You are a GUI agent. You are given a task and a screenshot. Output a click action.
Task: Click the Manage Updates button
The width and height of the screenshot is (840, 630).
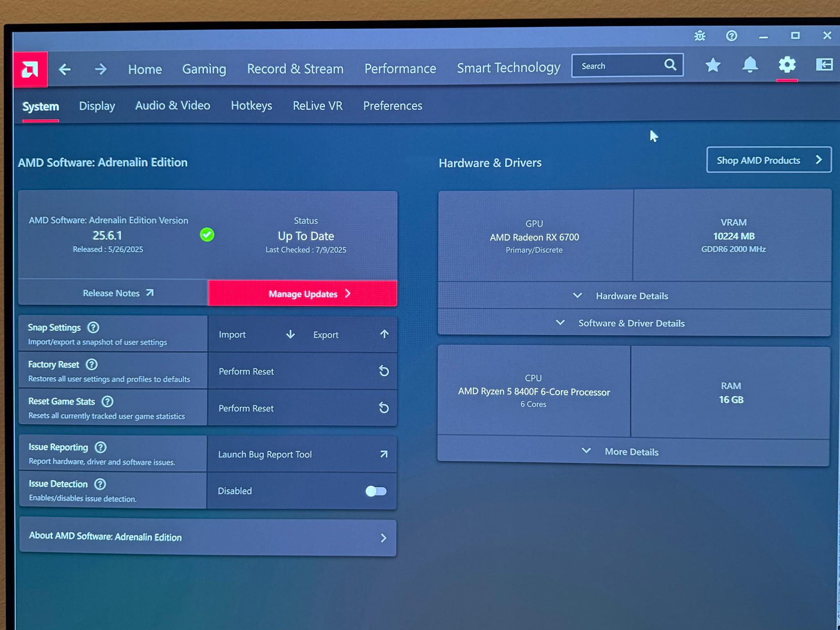pyautogui.click(x=303, y=294)
